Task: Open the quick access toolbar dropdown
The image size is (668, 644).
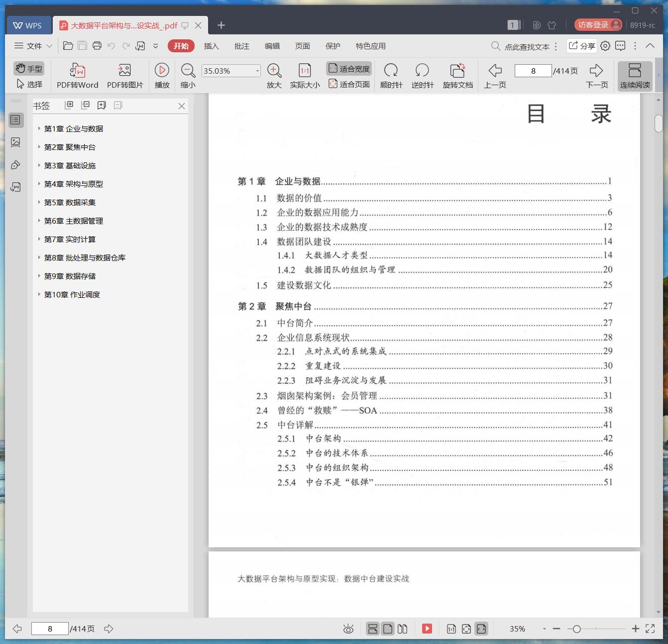Action: point(155,46)
